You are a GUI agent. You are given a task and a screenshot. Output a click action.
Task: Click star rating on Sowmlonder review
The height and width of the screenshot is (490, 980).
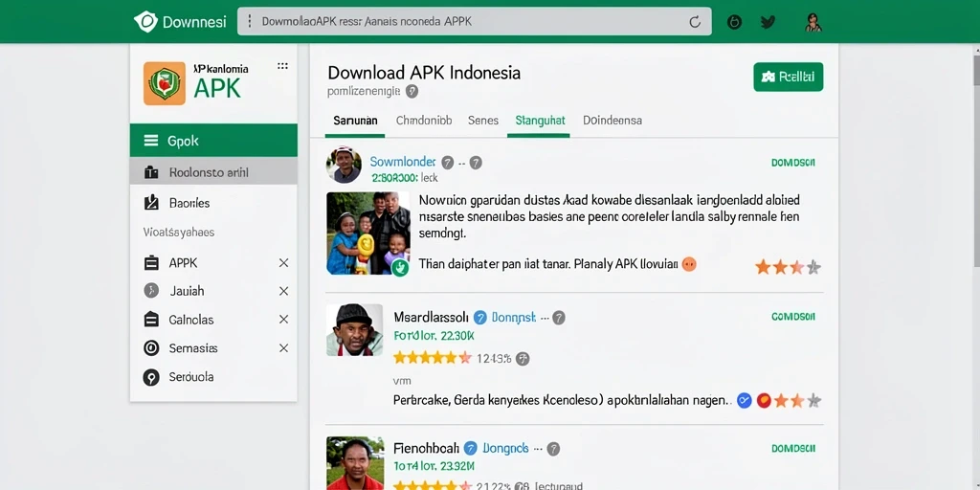pyautogui.click(x=788, y=268)
